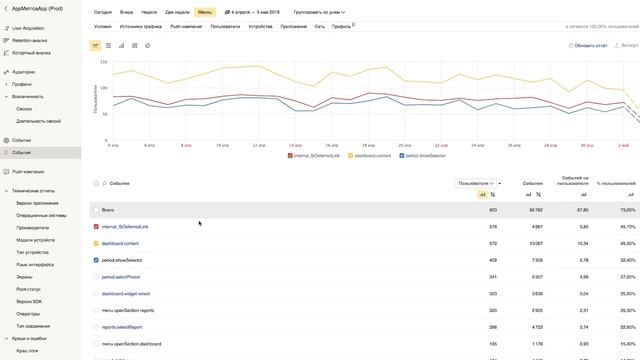The image size is (640, 360).
Task: Collapse Crashes and errors section
Action: [6, 338]
